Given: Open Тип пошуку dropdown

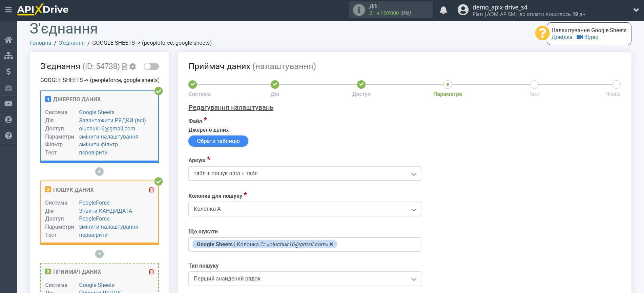Looking at the screenshot, I should click(x=305, y=279).
